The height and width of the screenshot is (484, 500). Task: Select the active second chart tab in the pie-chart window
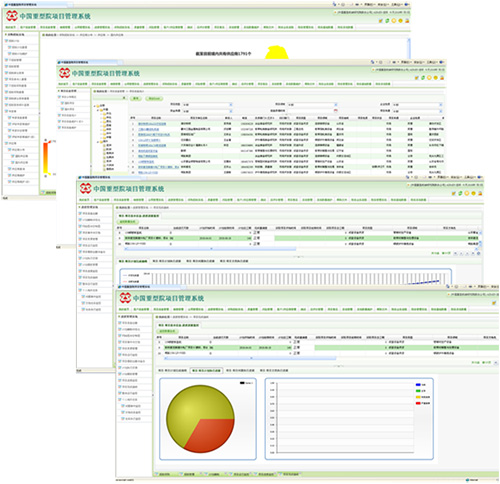pyautogui.click(x=206, y=370)
